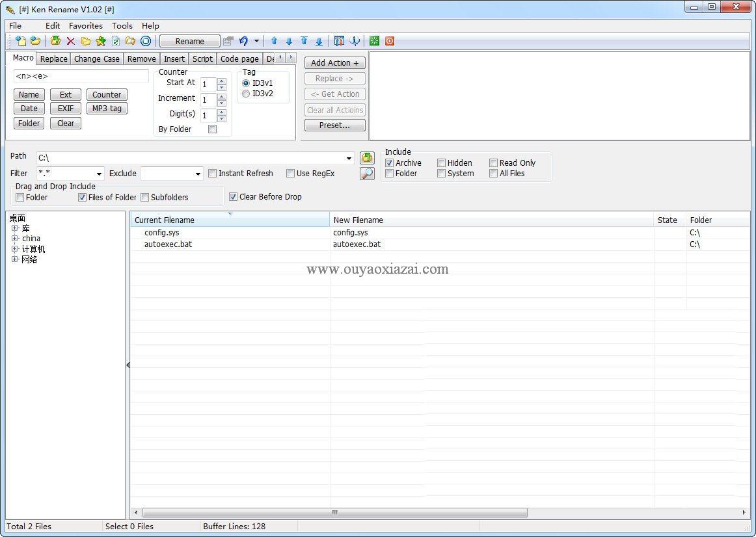Toggle the System include checkbox
Viewport: 756px width, 537px height.
[441, 174]
